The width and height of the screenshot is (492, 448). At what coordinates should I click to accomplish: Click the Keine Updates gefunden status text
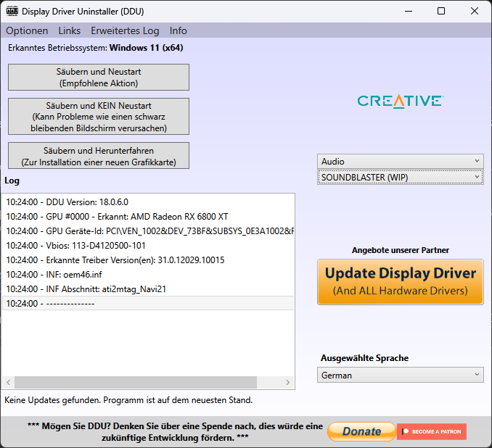[x=128, y=400]
